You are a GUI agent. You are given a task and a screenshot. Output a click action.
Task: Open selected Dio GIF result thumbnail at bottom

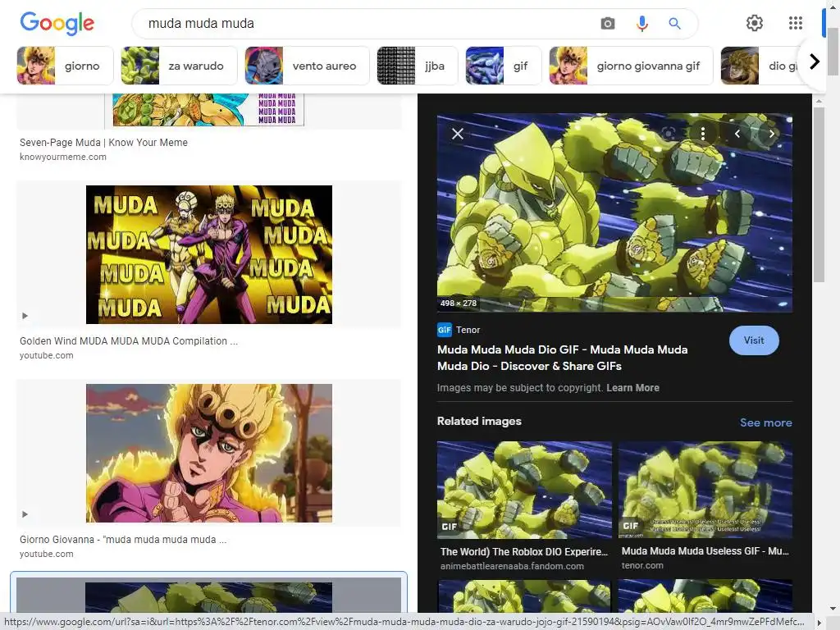pos(209,597)
